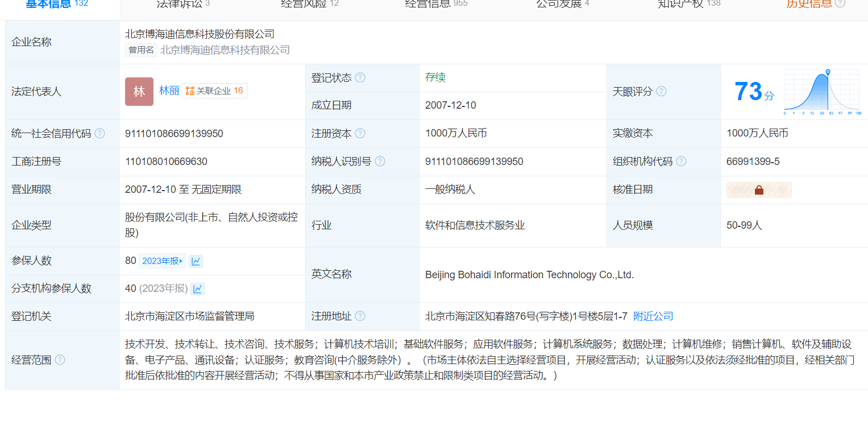The height and width of the screenshot is (421, 868).
Task: Click the 纳税人识别号 value
Action: 474,162
